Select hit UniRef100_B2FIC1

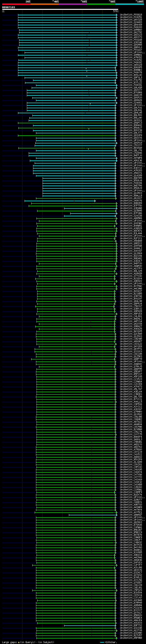(131, 239)
